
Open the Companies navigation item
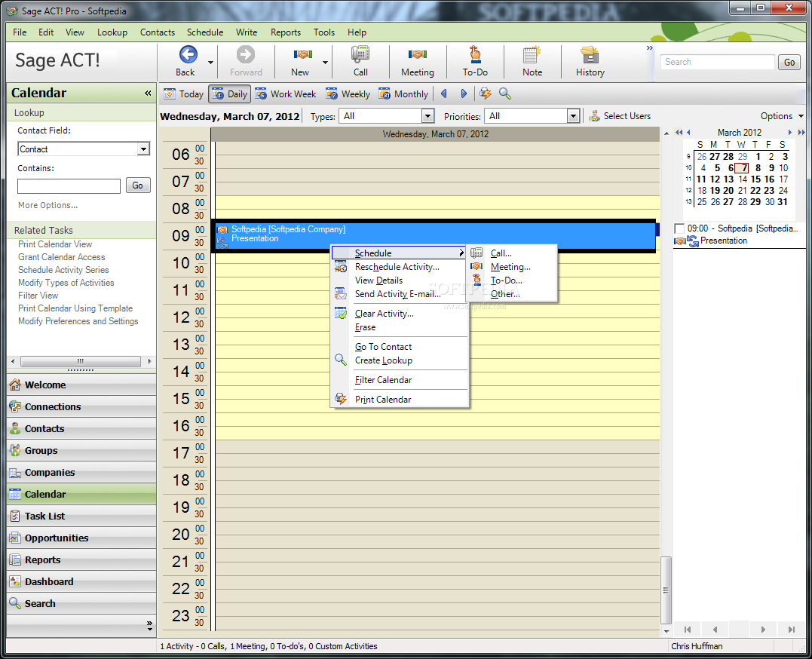pos(81,473)
